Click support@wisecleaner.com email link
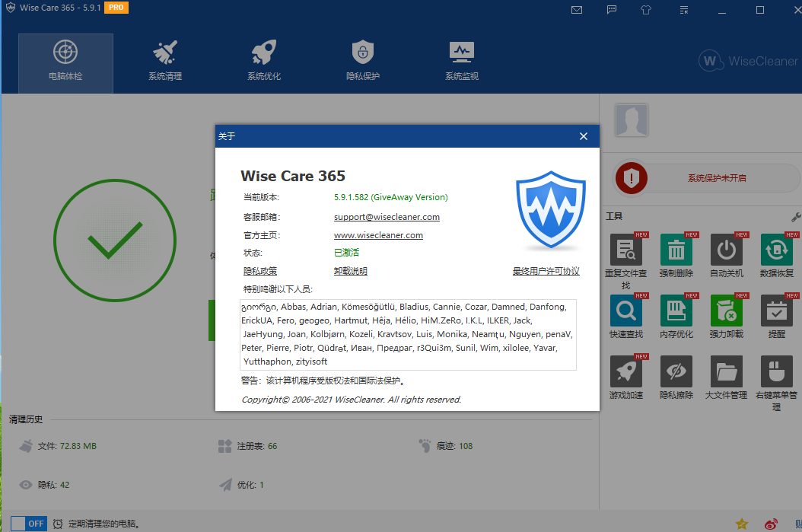 coord(387,217)
